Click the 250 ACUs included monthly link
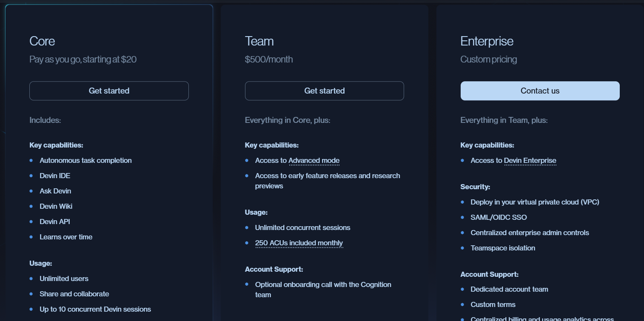The height and width of the screenshot is (321, 644). pyautogui.click(x=299, y=243)
